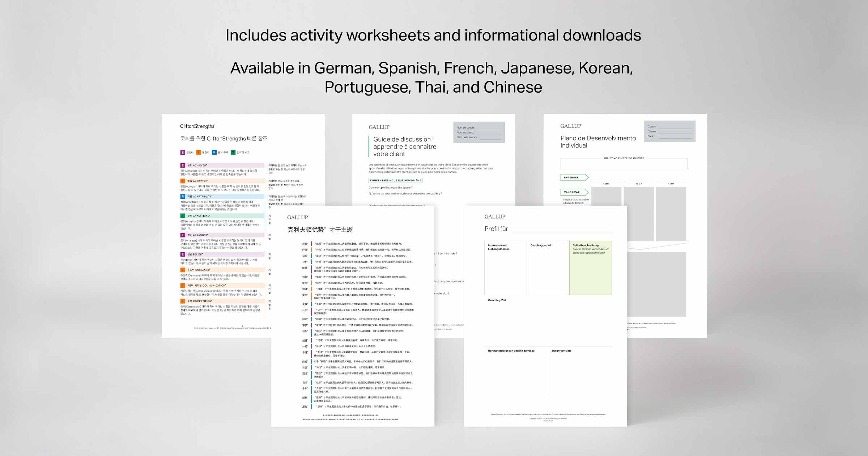Select the E icon beside BELIEF

pyautogui.click(x=183, y=254)
